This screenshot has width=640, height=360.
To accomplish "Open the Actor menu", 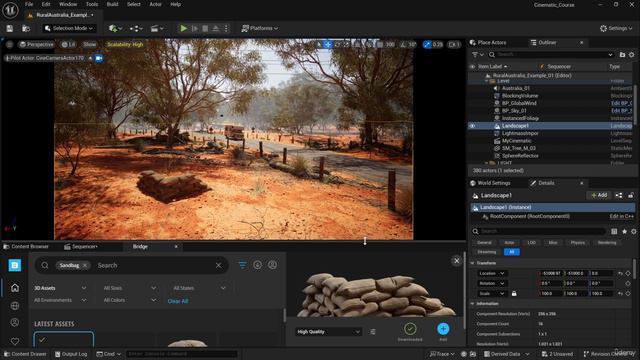I will 156,4.
